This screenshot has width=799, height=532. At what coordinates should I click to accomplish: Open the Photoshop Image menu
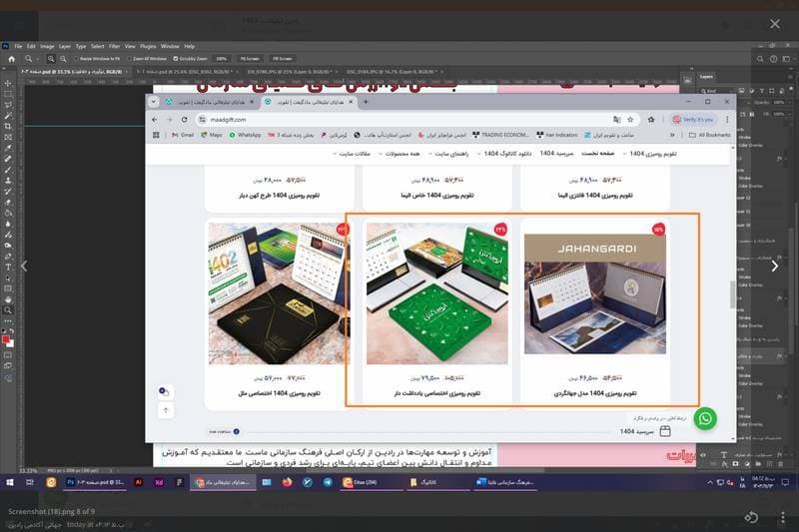[x=47, y=46]
